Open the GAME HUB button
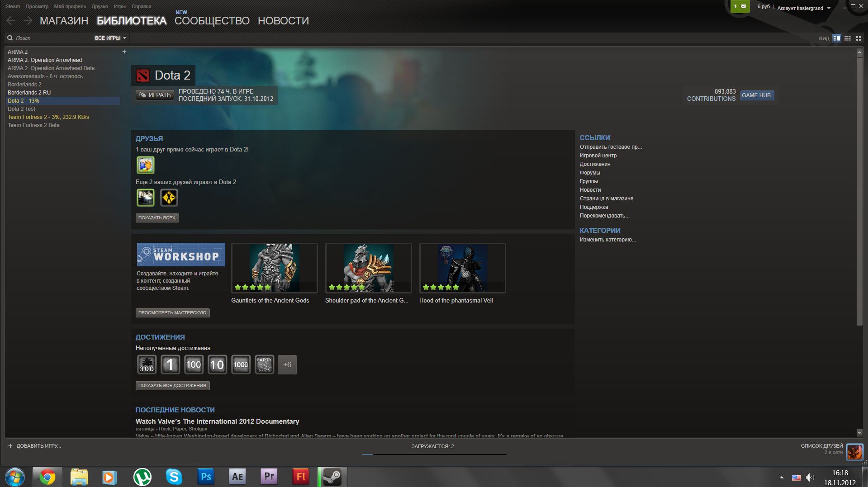This screenshot has height=487, width=868. 757,95
